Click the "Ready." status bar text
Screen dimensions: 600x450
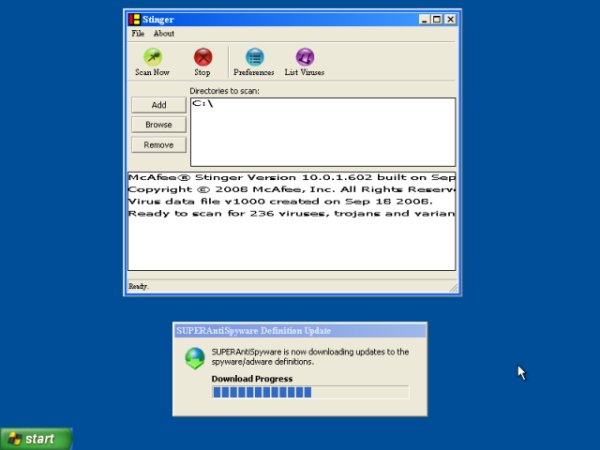click(139, 286)
